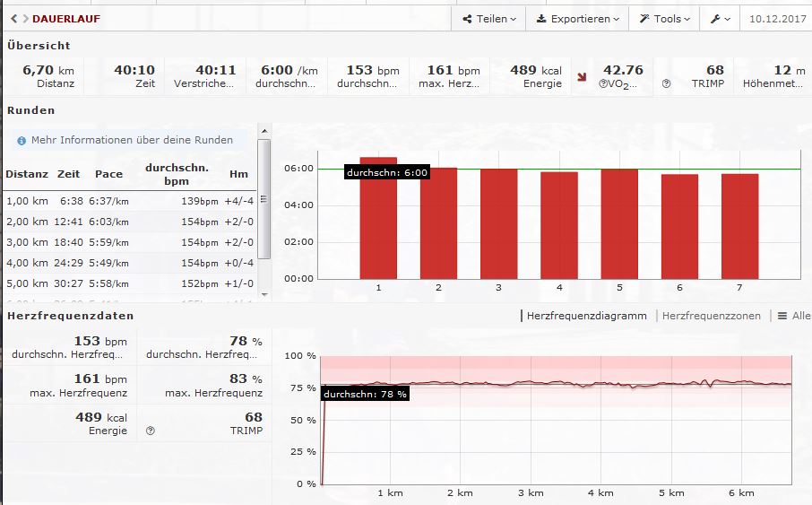Click the DAUERLAUF activity title
This screenshot has height=505, width=812.
click(66, 19)
